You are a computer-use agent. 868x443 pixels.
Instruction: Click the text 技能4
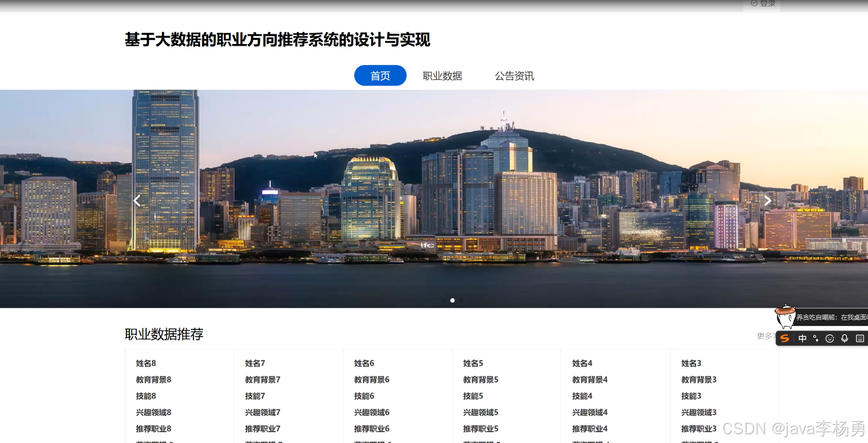(582, 396)
